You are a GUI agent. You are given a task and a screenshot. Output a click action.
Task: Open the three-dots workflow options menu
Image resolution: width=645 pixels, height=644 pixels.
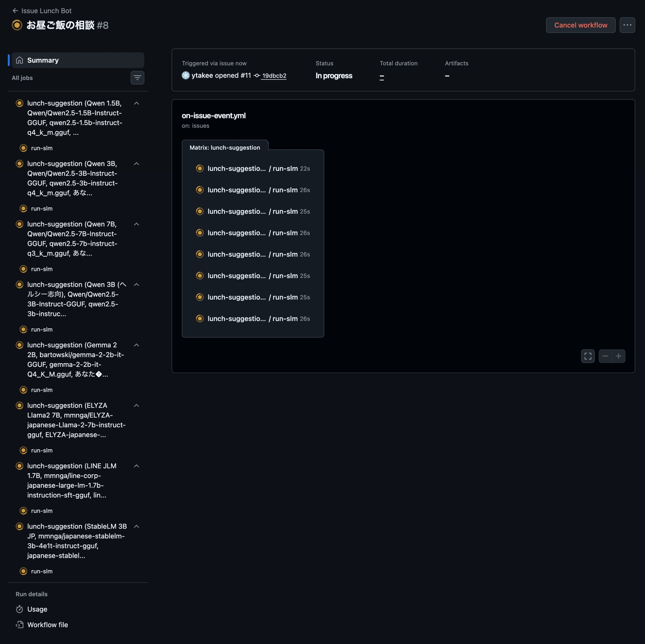(627, 25)
